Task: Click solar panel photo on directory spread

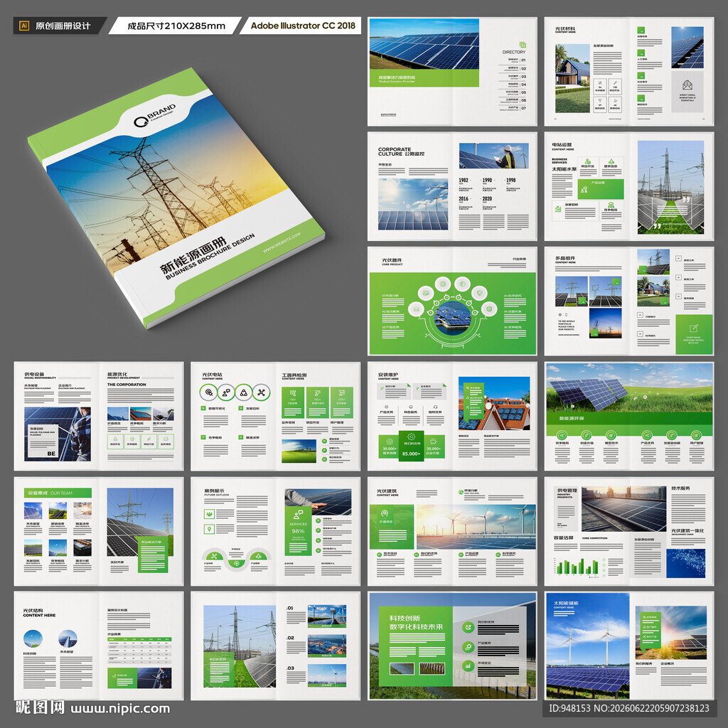Action: [424, 44]
